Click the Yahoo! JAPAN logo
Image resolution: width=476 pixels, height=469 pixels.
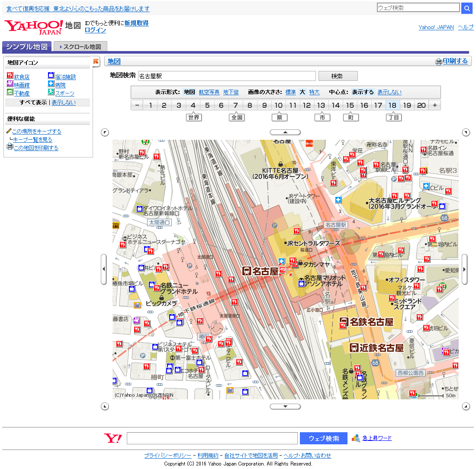[34, 27]
